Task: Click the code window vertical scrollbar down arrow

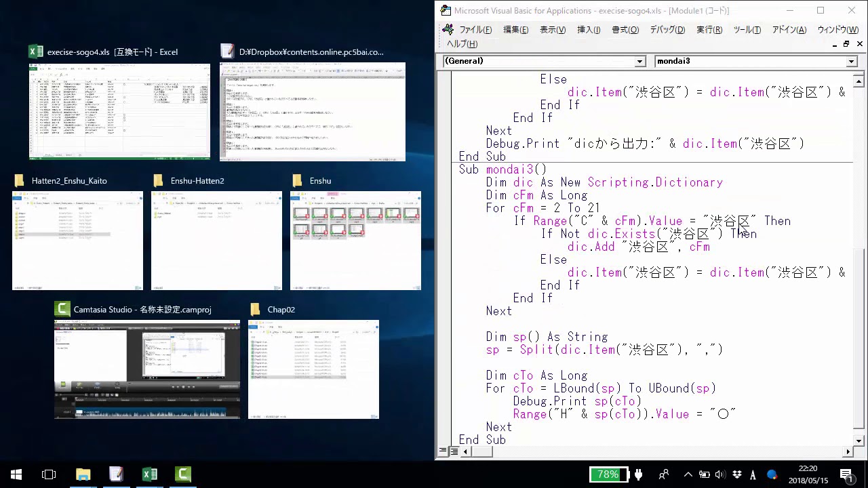Action: (859, 441)
